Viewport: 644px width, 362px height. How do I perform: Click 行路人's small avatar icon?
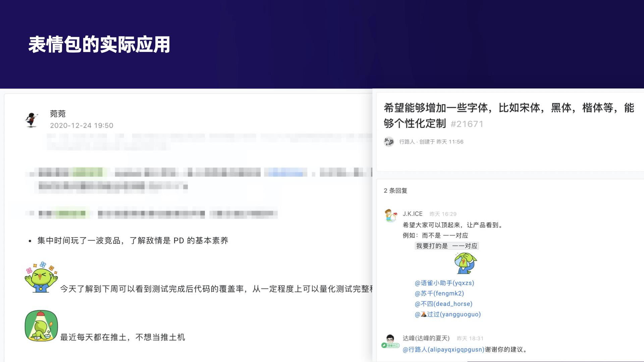pos(389,142)
